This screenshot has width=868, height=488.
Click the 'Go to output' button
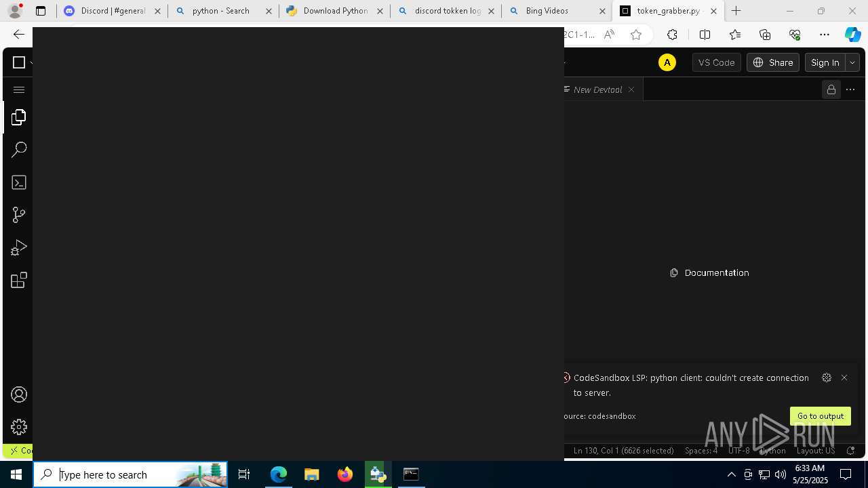(821, 416)
